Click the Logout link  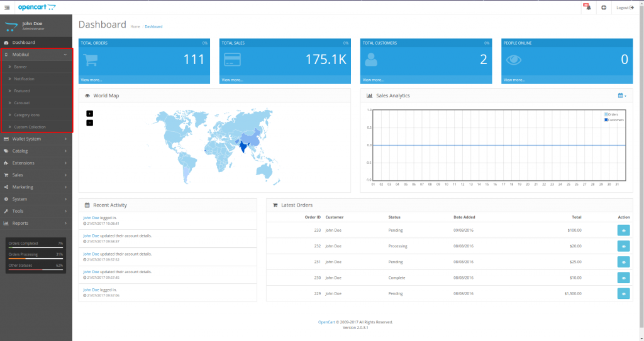pyautogui.click(x=625, y=8)
